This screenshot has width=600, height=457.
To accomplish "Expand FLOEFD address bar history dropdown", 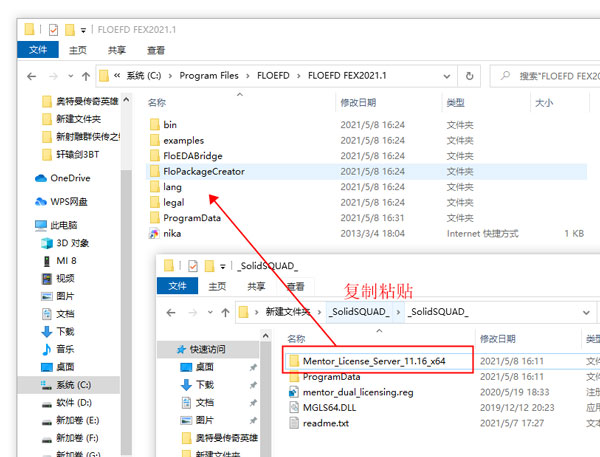I will coord(447,76).
